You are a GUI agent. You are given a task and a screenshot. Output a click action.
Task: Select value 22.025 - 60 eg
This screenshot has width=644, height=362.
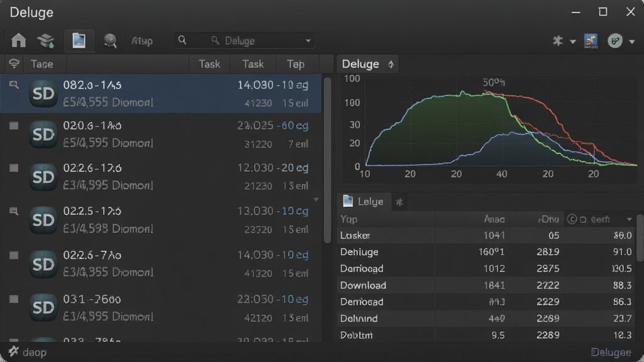[x=273, y=126]
